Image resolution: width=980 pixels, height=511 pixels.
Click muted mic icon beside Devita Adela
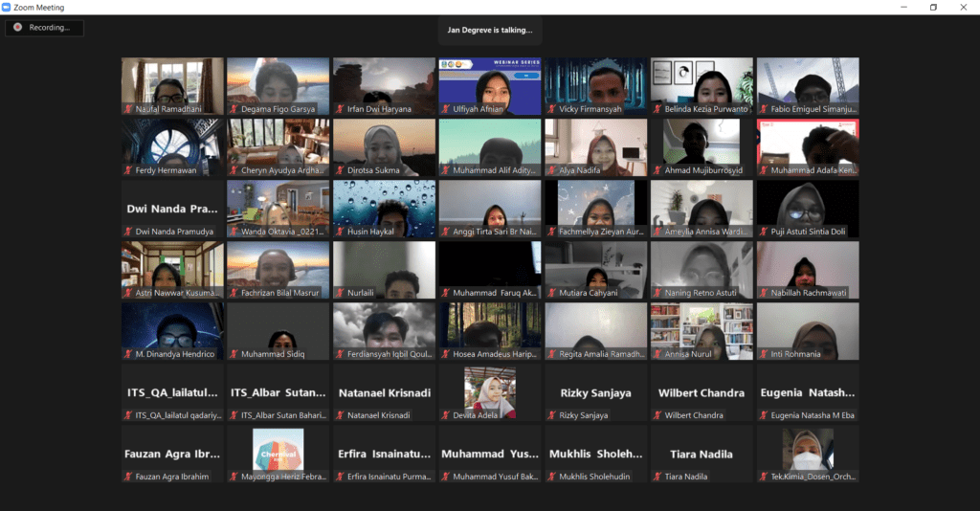(x=446, y=415)
